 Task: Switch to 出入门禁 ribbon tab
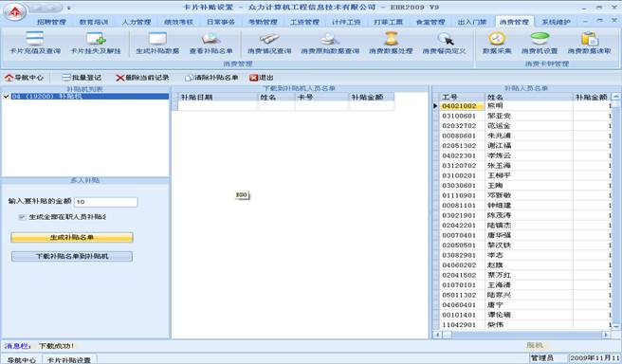472,22
